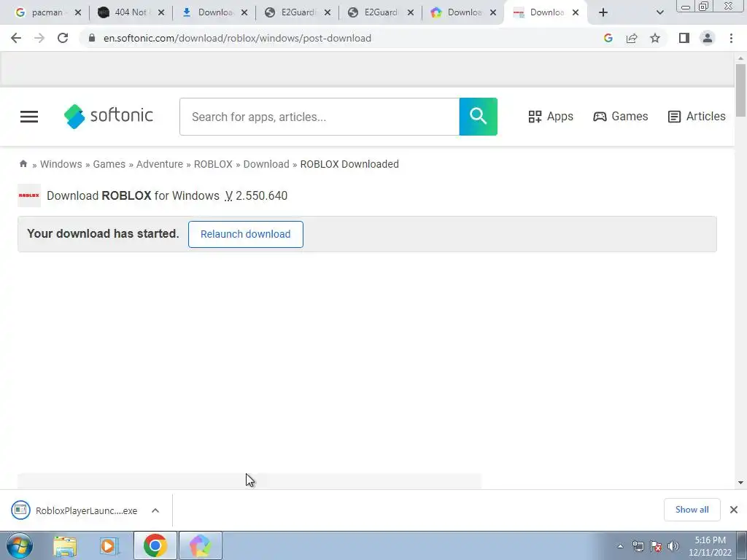747x560 pixels.
Task: Reload the Softonic page
Action: [63, 38]
